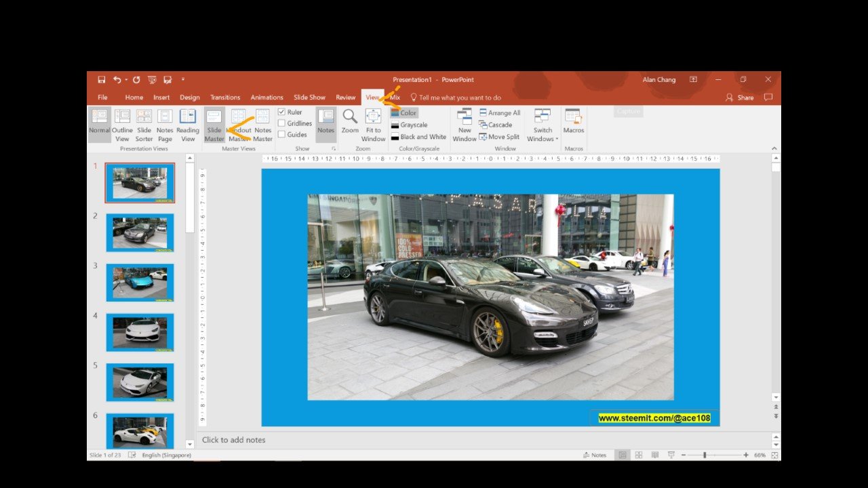Save the presentation from quick access toolbar

click(101, 80)
